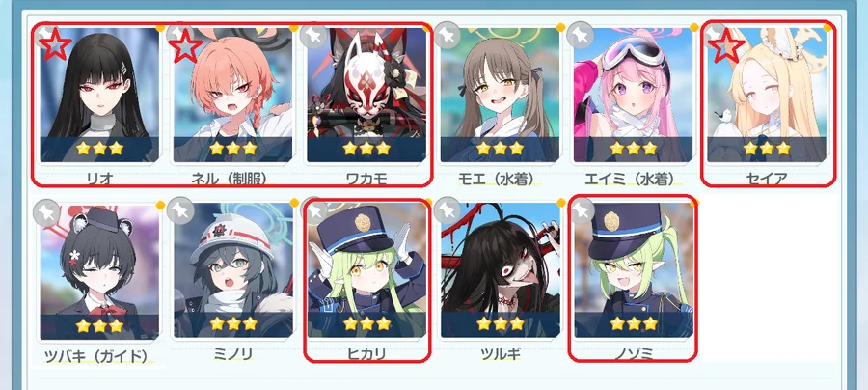Select the リオ character portrait
Image resolution: width=868 pixels, height=390 pixels.
point(99,95)
